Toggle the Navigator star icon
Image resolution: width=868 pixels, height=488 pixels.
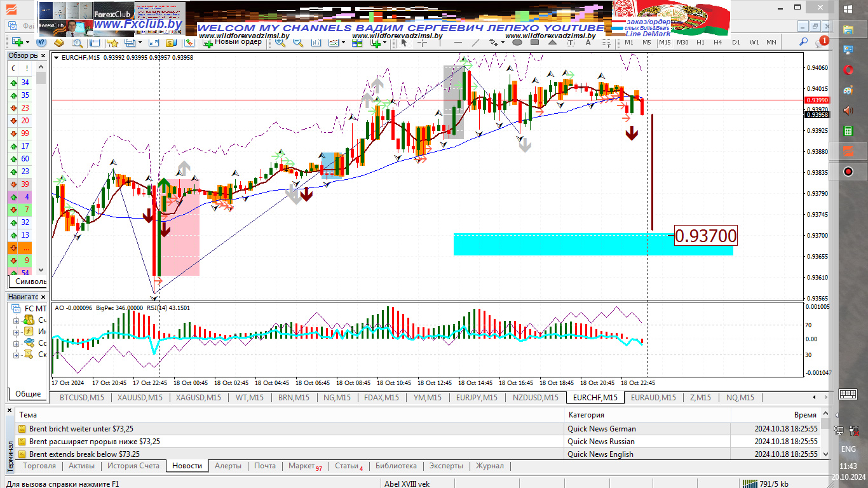tap(112, 43)
